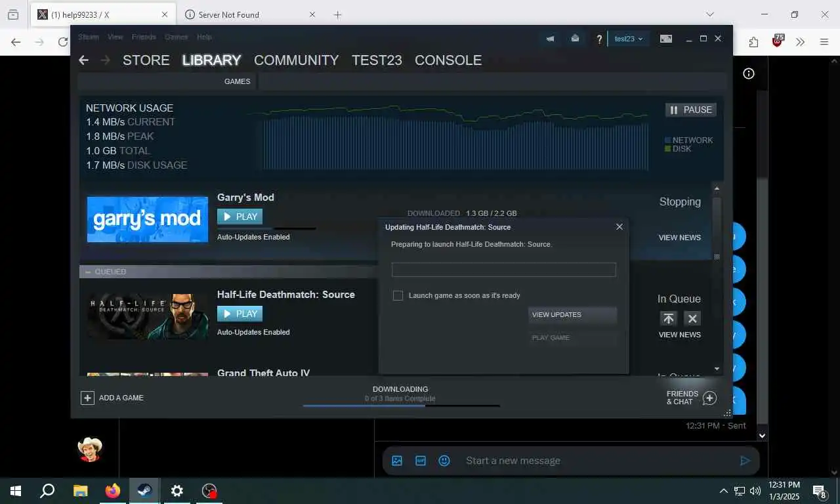Open the Games menu in Steam
Image resolution: width=840 pixels, height=504 pixels.
pos(177,37)
